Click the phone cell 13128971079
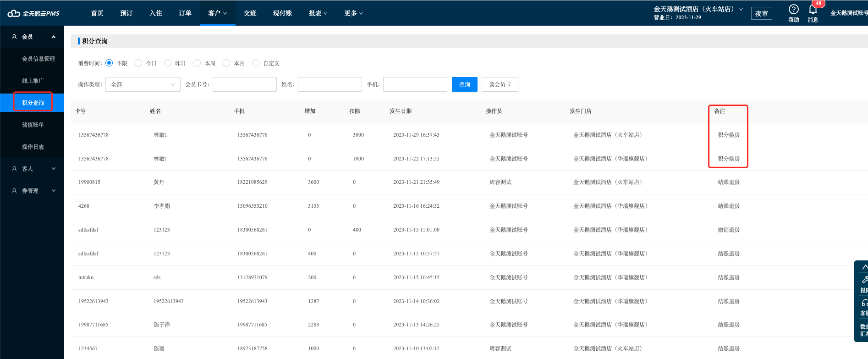The width and height of the screenshot is (868, 359). [253, 277]
